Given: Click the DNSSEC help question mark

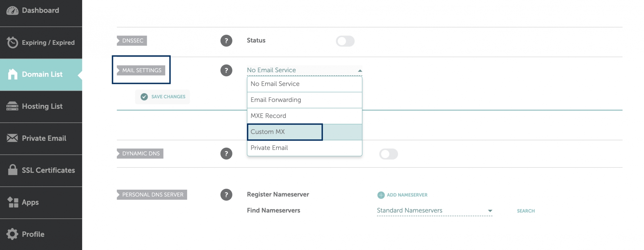Looking at the screenshot, I should (x=226, y=41).
